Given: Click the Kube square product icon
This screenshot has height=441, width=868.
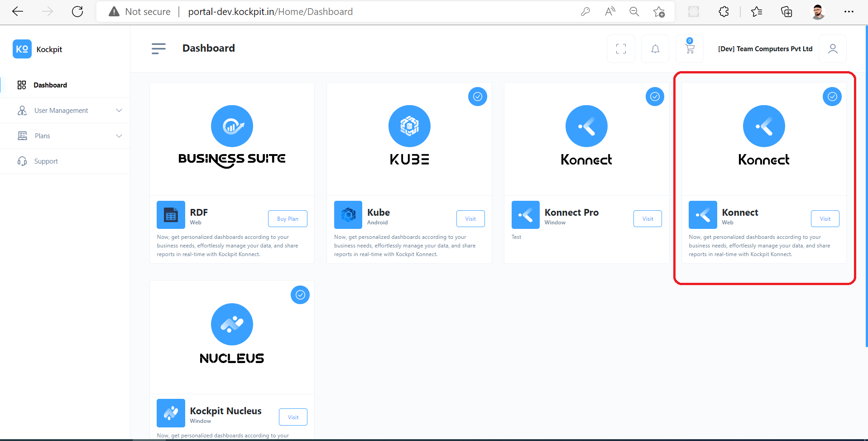Looking at the screenshot, I should pyautogui.click(x=348, y=215).
